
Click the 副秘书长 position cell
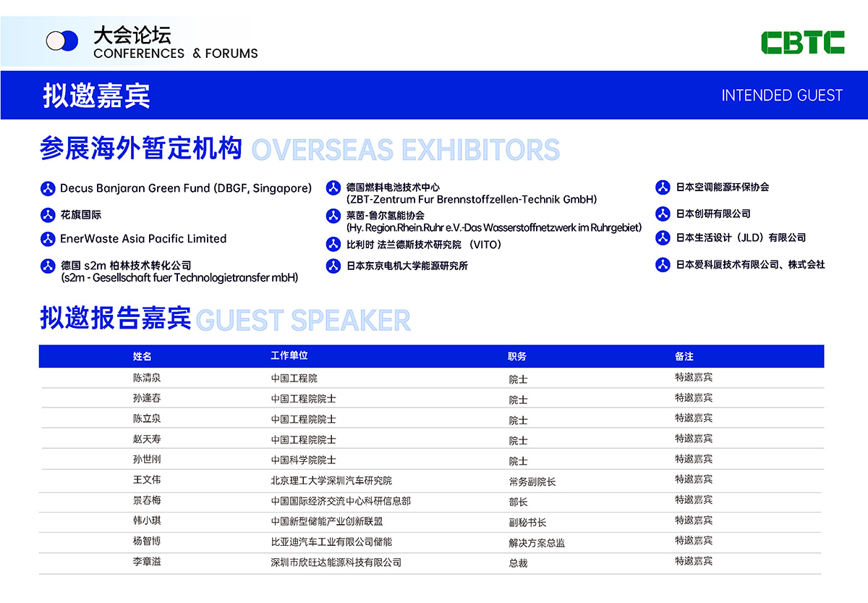[528, 522]
